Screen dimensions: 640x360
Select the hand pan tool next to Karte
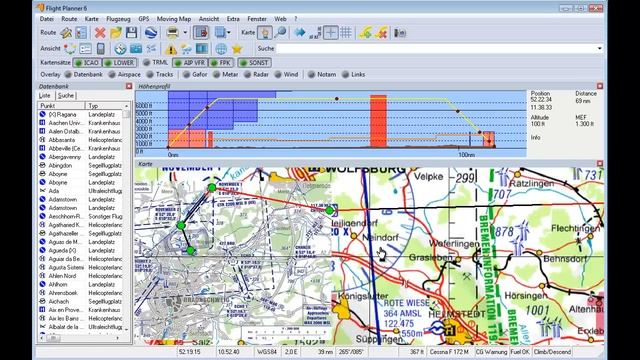(264, 33)
